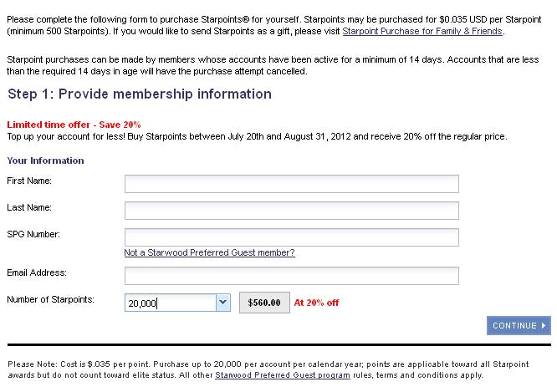Click the Starpoints box showing 20,000
Viewport: 557px width, 392px height.
171,303
